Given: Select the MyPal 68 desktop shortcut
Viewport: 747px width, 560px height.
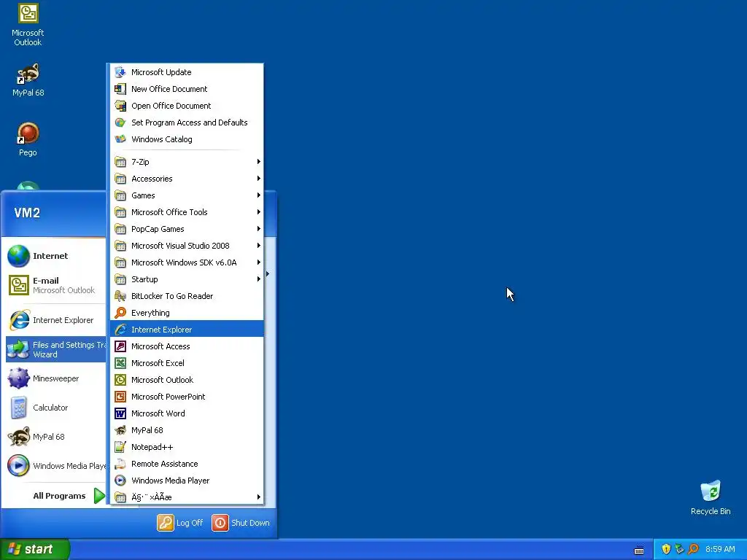Looking at the screenshot, I should coord(28,80).
